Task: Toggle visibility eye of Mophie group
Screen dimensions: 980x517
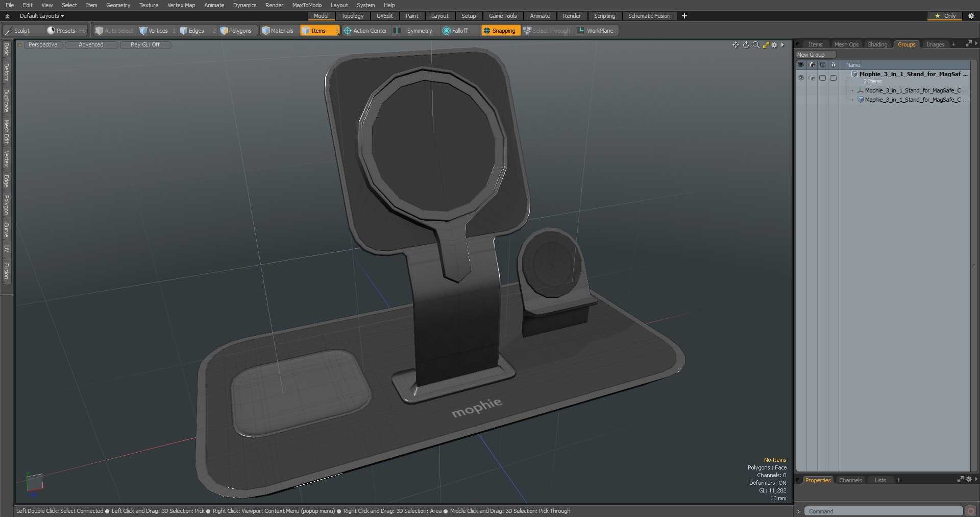Action: pyautogui.click(x=801, y=78)
